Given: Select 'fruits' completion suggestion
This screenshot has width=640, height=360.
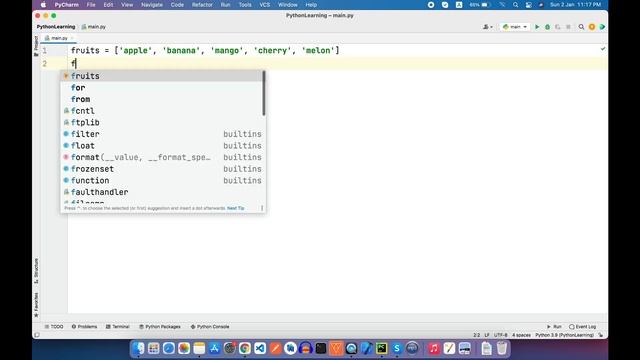Looking at the screenshot, I should coord(161,76).
